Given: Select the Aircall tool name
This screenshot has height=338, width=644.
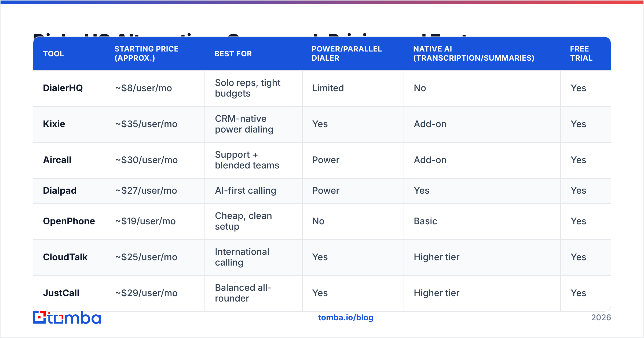Looking at the screenshot, I should pyautogui.click(x=57, y=160).
